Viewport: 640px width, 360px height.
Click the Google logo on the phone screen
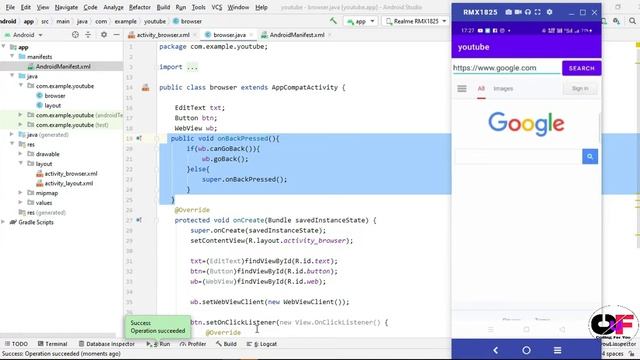coord(526,124)
